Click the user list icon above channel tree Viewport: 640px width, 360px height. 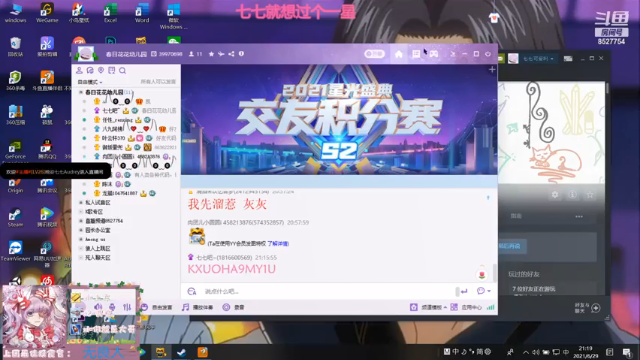(x=79, y=70)
